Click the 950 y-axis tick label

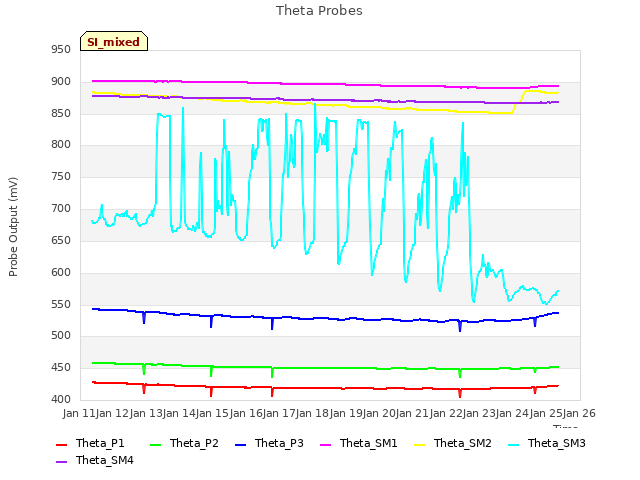pos(61,49)
